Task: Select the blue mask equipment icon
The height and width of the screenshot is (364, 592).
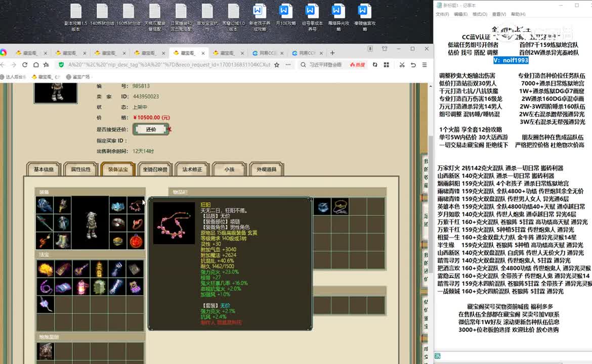Action: tap(118, 206)
